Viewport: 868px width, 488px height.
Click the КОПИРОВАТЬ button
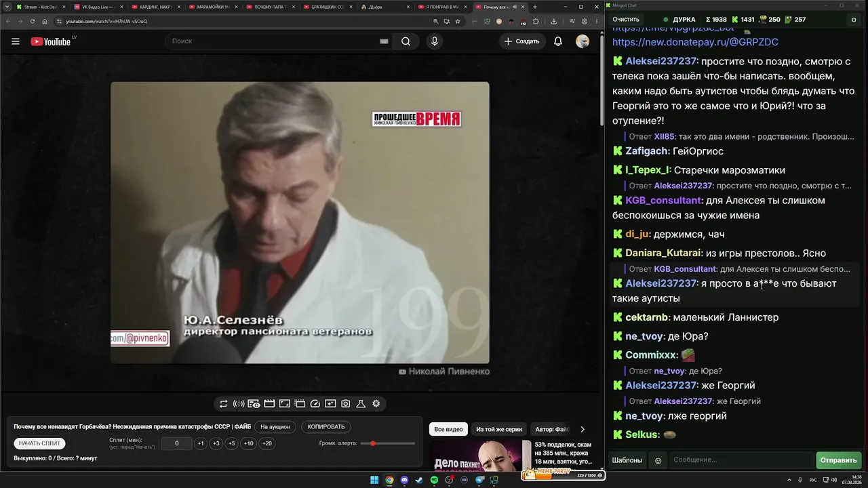tap(326, 427)
